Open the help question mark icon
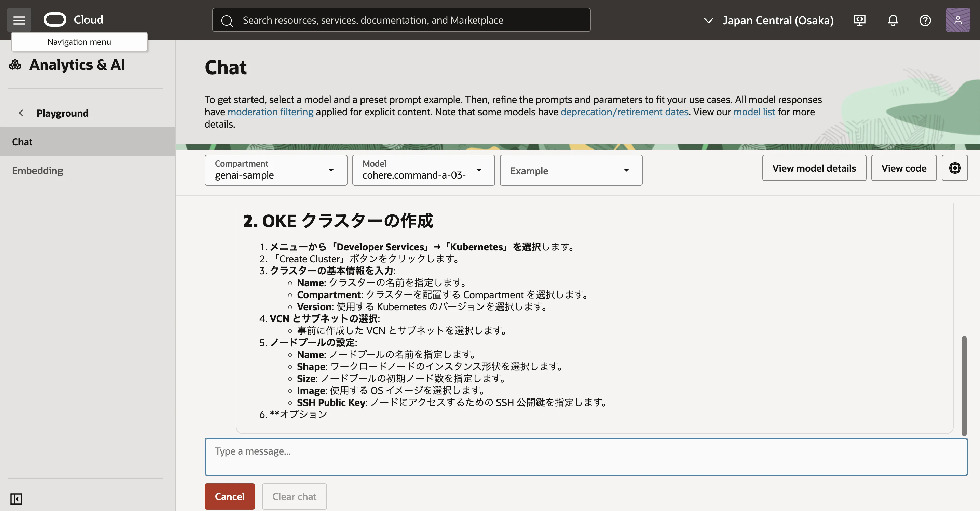Screen dimensions: 980x511 [925, 20]
